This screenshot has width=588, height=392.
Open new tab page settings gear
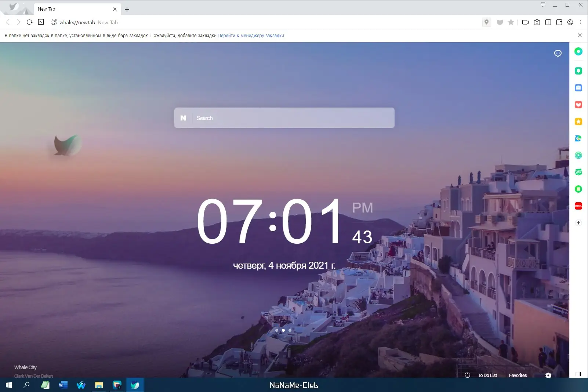[548, 375]
